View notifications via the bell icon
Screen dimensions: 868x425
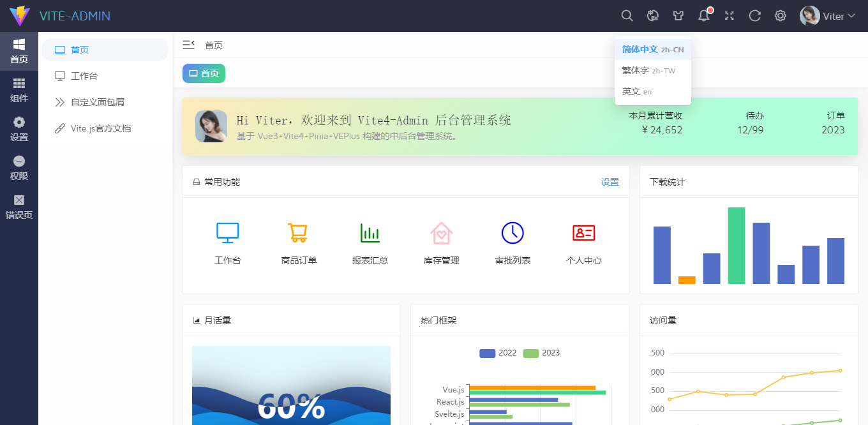click(703, 15)
